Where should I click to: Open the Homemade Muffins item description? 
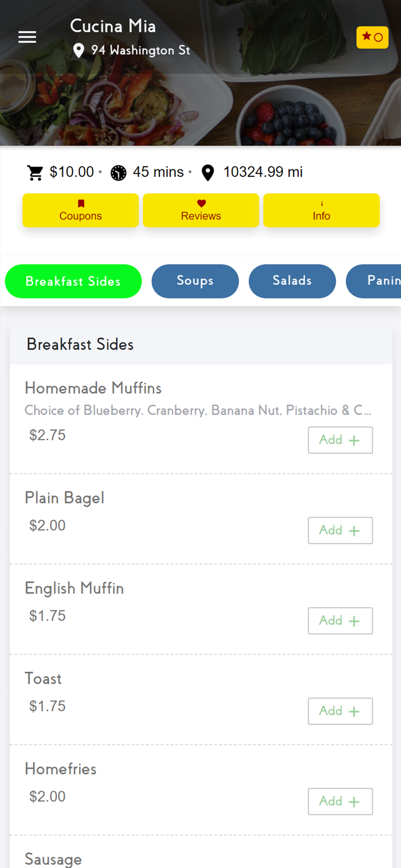[197, 411]
